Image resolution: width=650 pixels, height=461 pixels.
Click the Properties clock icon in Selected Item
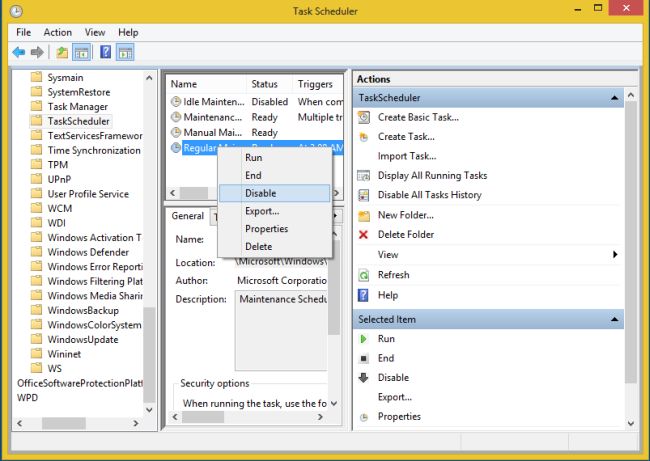click(x=364, y=417)
